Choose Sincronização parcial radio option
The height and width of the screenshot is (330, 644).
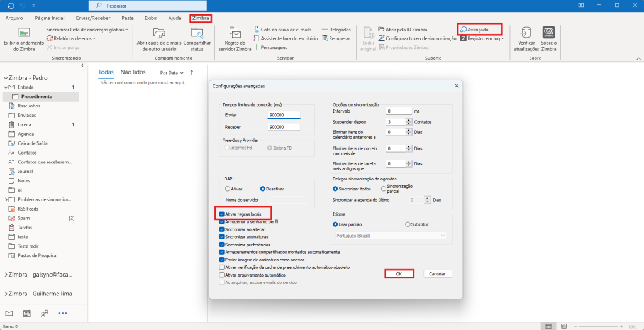click(x=384, y=188)
